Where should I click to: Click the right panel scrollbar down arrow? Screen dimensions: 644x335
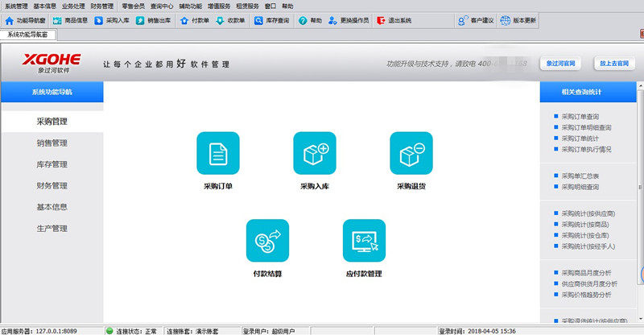tap(640, 319)
